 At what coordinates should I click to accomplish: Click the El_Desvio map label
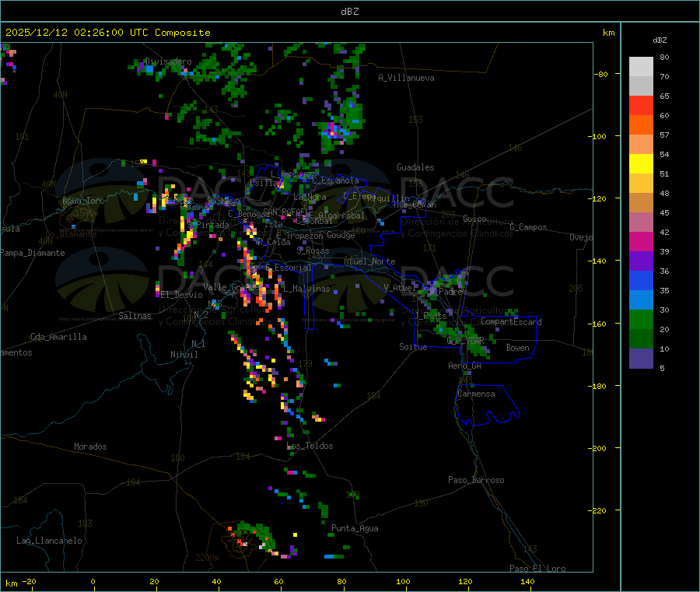coord(182,295)
